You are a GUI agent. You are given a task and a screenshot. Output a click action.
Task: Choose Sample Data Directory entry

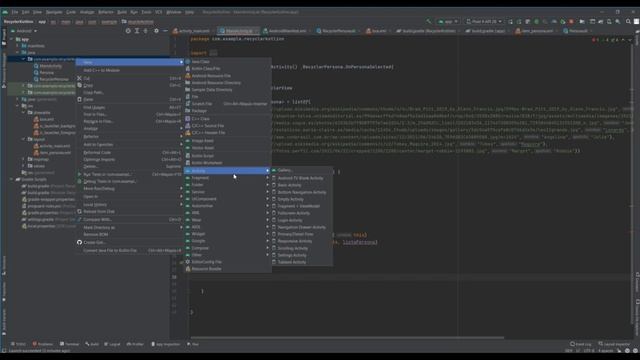point(227,89)
